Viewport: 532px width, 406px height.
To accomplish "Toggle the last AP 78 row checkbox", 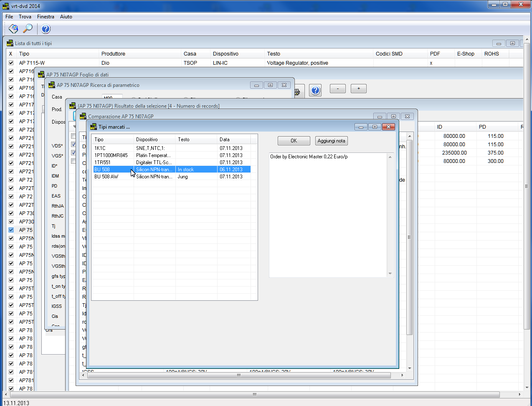I will coord(11,388).
